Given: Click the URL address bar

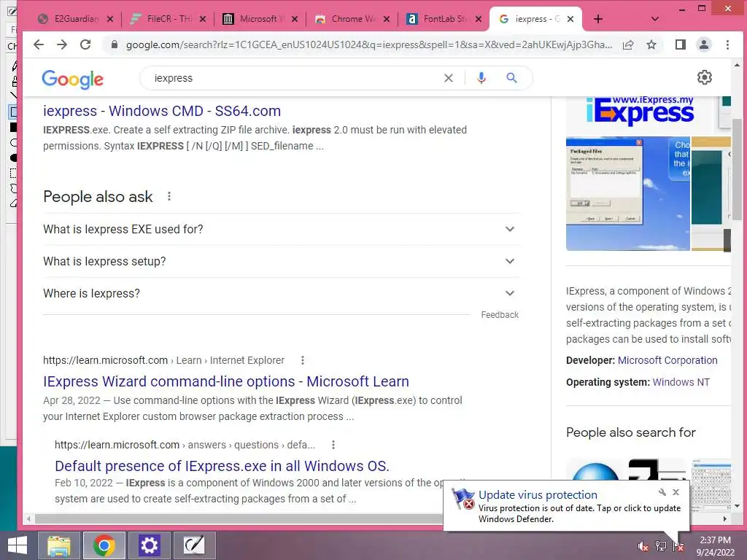Looking at the screenshot, I should click(368, 44).
